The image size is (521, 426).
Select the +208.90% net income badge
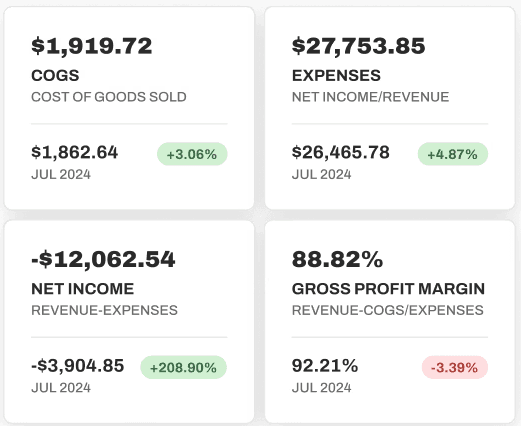[x=184, y=367]
